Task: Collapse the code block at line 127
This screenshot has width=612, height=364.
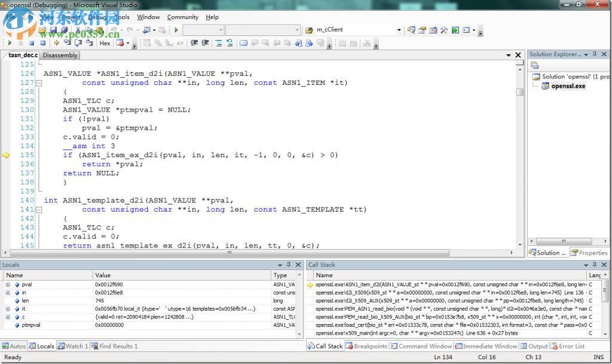Action: (39, 83)
